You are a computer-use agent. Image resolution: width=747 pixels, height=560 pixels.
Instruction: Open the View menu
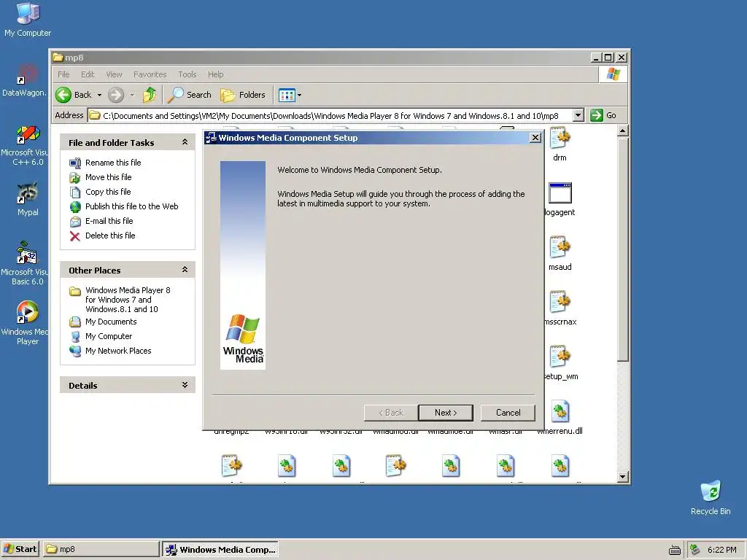(x=114, y=74)
